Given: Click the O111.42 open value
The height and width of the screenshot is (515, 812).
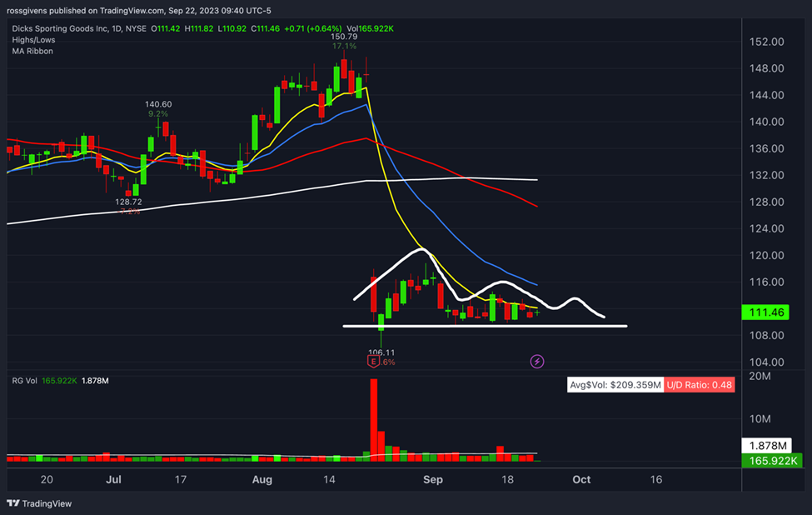Looking at the screenshot, I should [165, 28].
